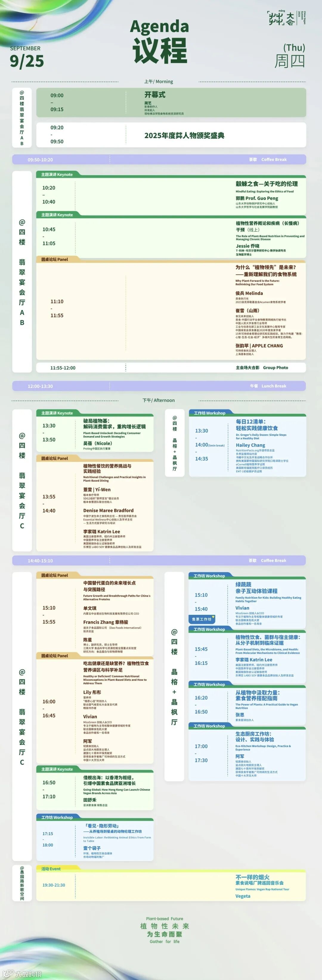Click speaker '张思'
Viewport: 322px width, 980px height.
(x=239, y=715)
